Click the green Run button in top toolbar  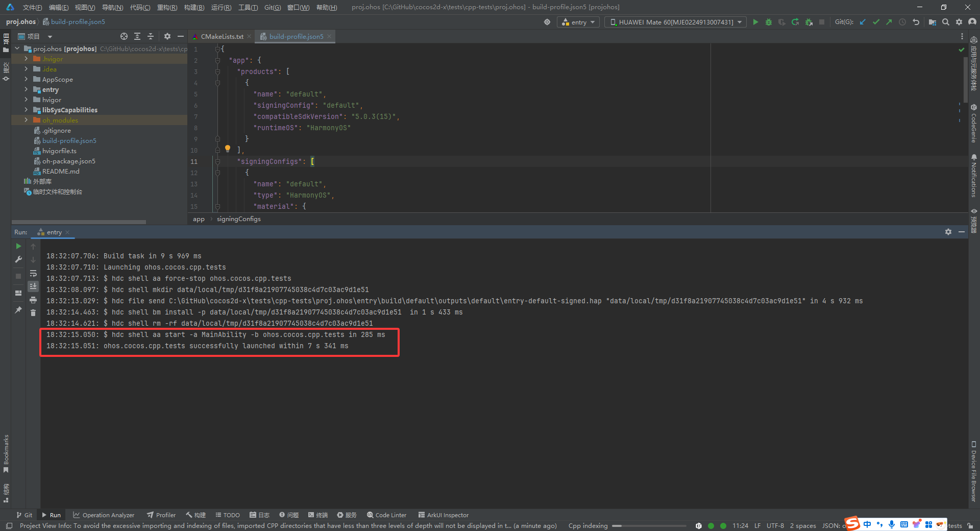click(x=755, y=22)
